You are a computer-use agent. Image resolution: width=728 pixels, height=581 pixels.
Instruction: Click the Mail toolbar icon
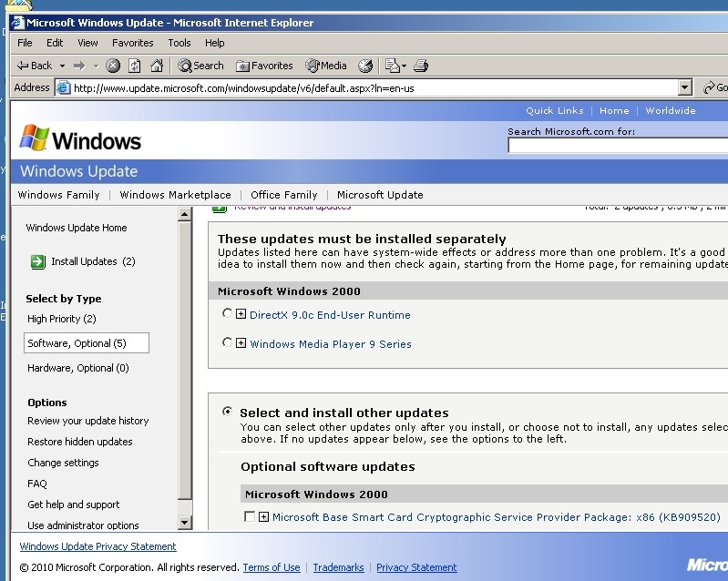point(393,66)
